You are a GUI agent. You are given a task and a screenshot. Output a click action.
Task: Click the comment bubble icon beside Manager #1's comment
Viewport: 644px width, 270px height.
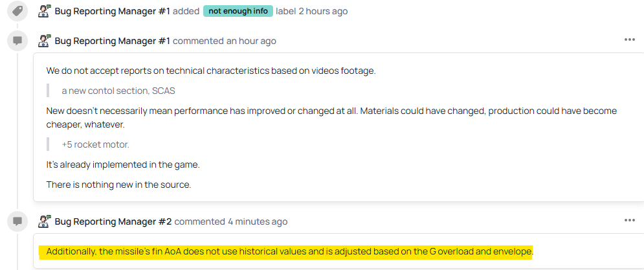(18, 41)
